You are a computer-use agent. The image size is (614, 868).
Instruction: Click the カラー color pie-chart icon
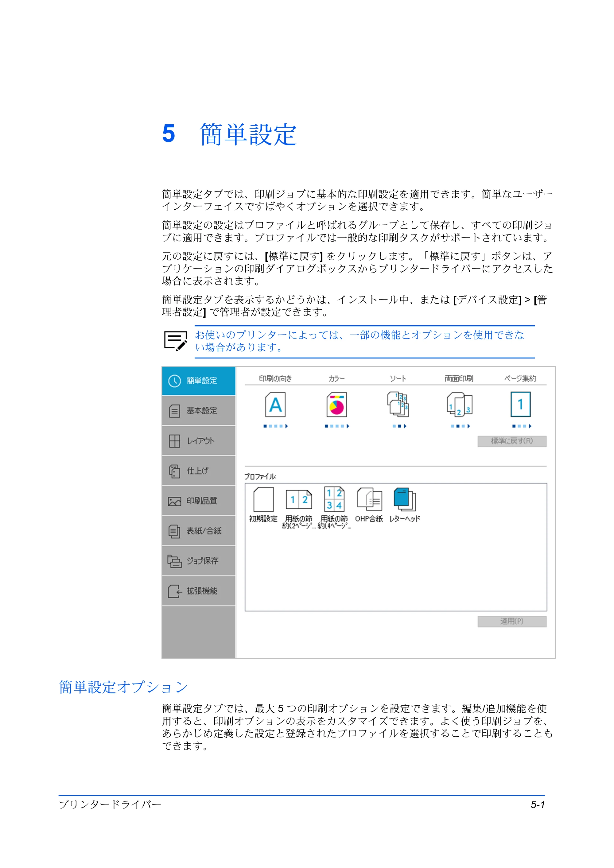tap(336, 405)
